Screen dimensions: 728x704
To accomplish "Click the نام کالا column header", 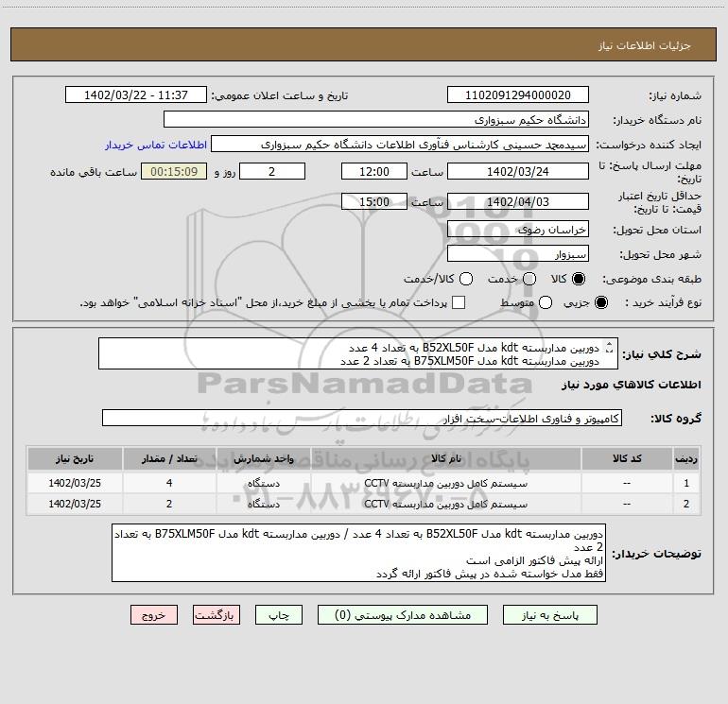I will 445,459.
